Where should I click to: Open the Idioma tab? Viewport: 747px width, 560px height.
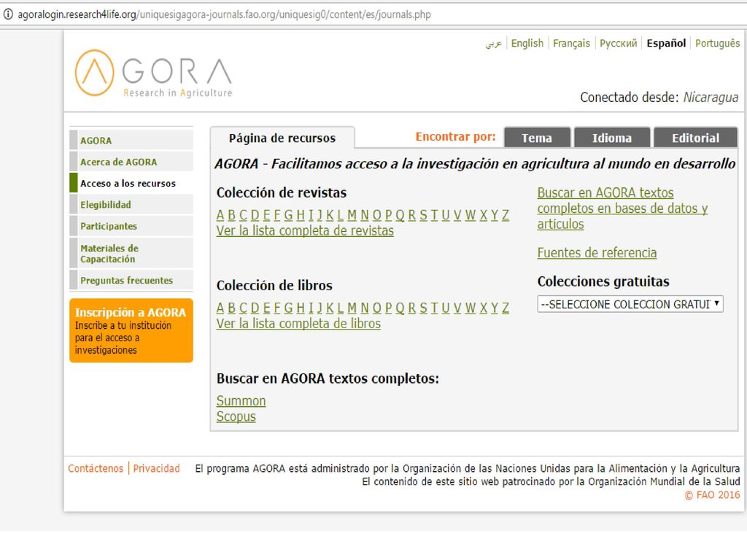click(612, 138)
